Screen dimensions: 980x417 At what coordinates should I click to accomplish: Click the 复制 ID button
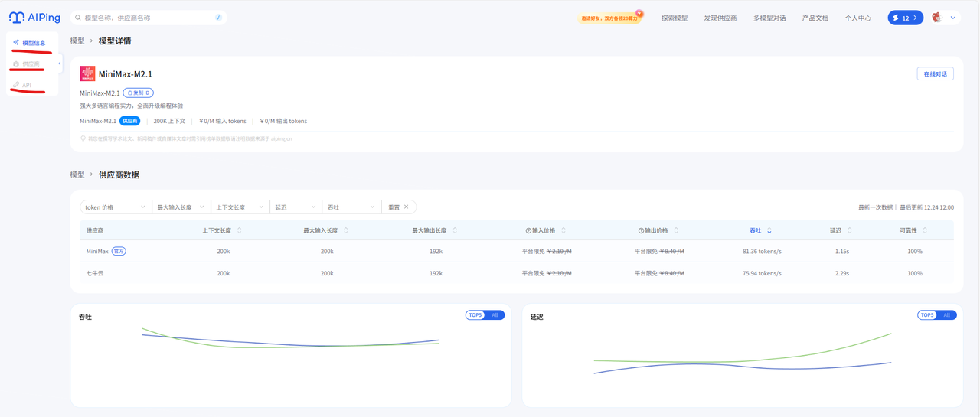pos(139,93)
